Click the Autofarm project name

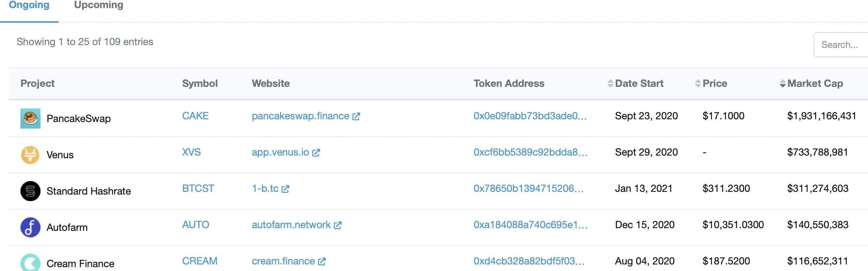[x=67, y=227]
